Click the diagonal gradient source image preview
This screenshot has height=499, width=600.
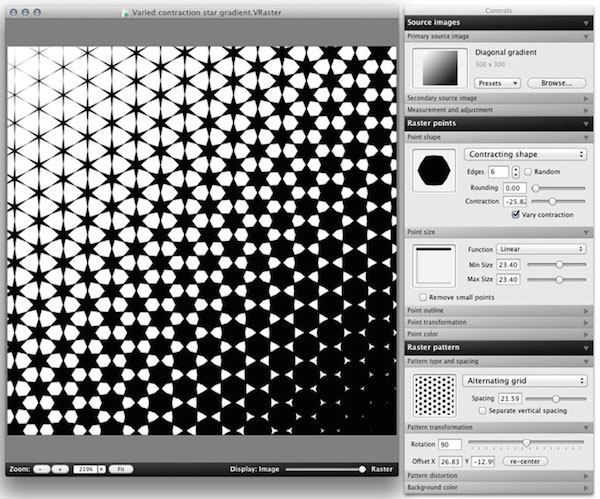(435, 67)
